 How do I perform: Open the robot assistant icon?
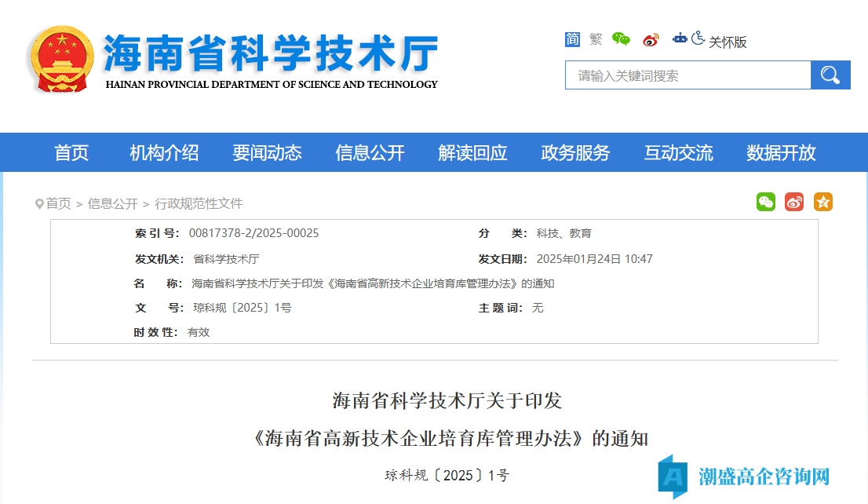click(680, 38)
